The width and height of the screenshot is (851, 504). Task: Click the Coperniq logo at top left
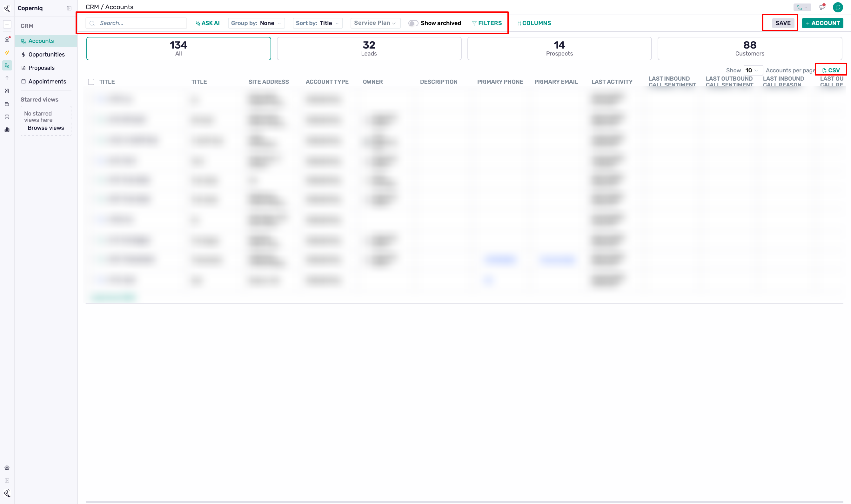point(7,8)
